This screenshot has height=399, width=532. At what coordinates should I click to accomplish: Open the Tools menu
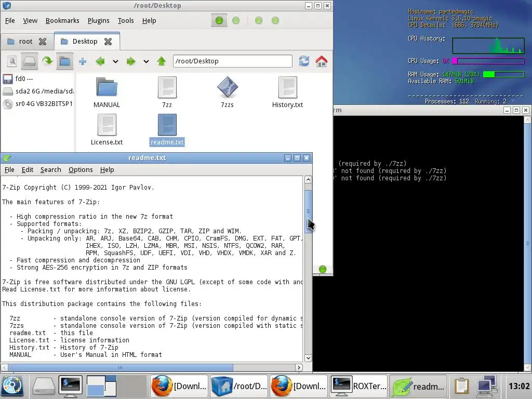[126, 21]
